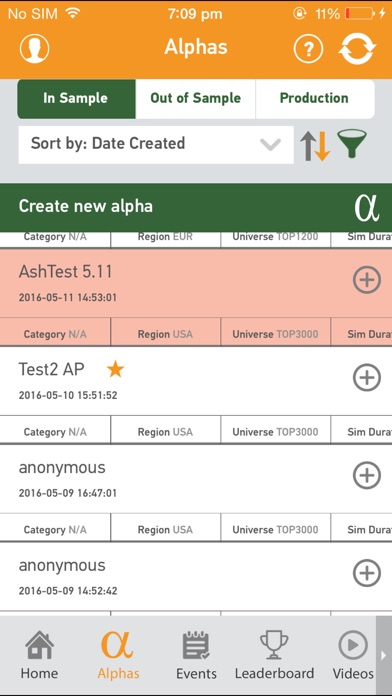Viewport: 392px width, 696px height.
Task: Tap Universe TOP1200 cell
Action: [275, 239]
